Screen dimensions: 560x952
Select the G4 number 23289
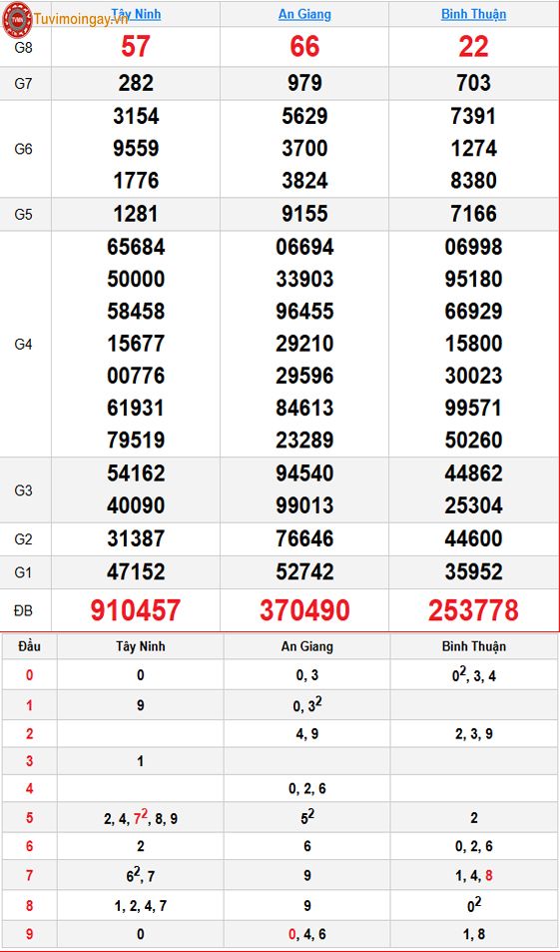(x=304, y=440)
